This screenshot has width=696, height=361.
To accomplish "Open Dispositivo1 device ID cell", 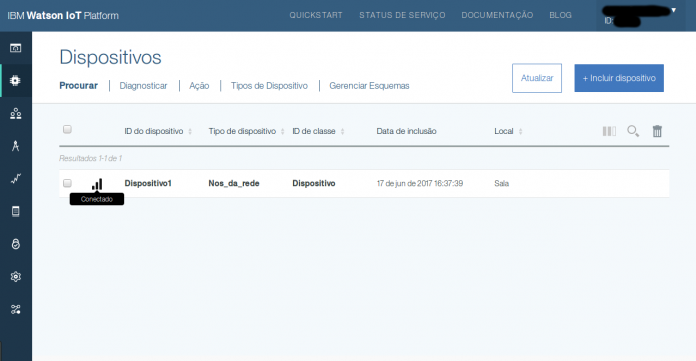I will (148, 183).
